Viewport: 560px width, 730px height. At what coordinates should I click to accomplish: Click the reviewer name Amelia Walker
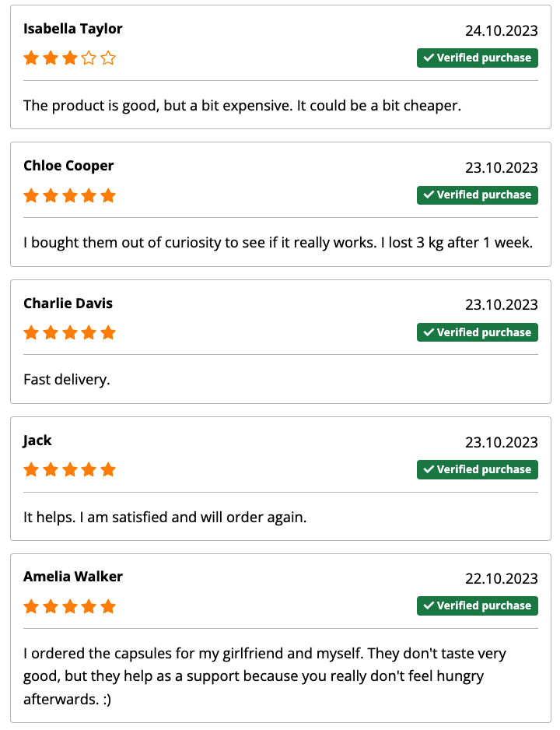(x=73, y=577)
